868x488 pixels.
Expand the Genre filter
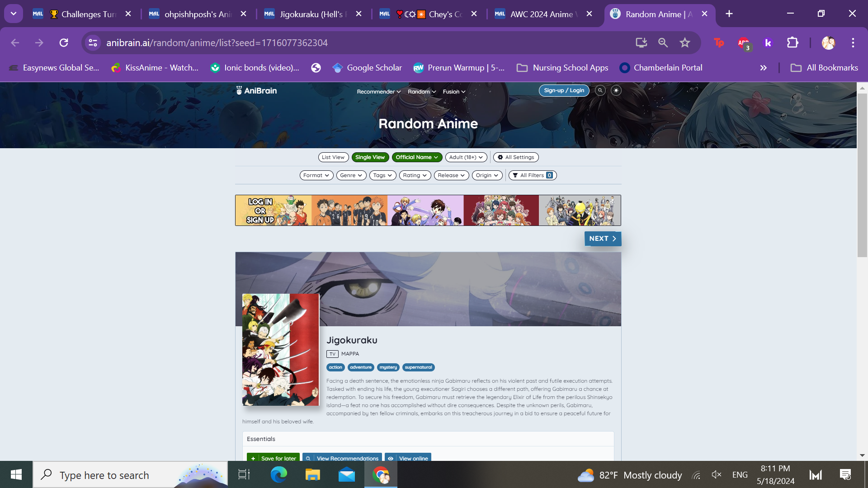(x=351, y=175)
